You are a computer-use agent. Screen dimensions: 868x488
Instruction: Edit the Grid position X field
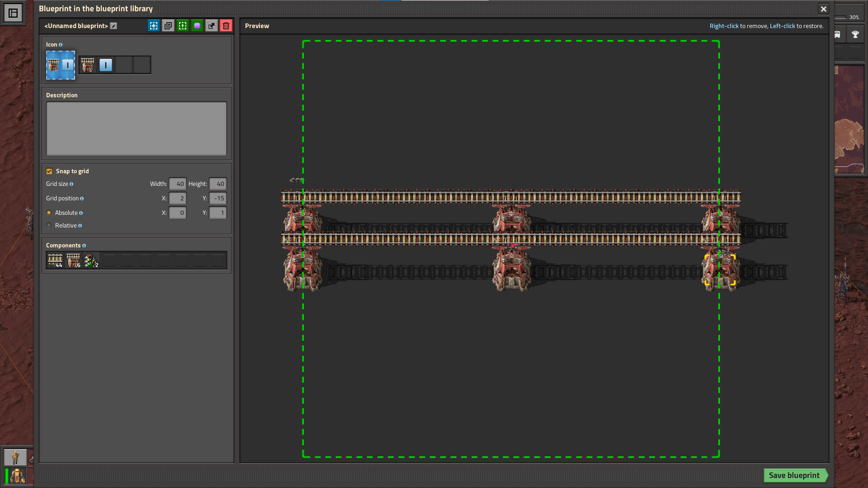[178, 199]
